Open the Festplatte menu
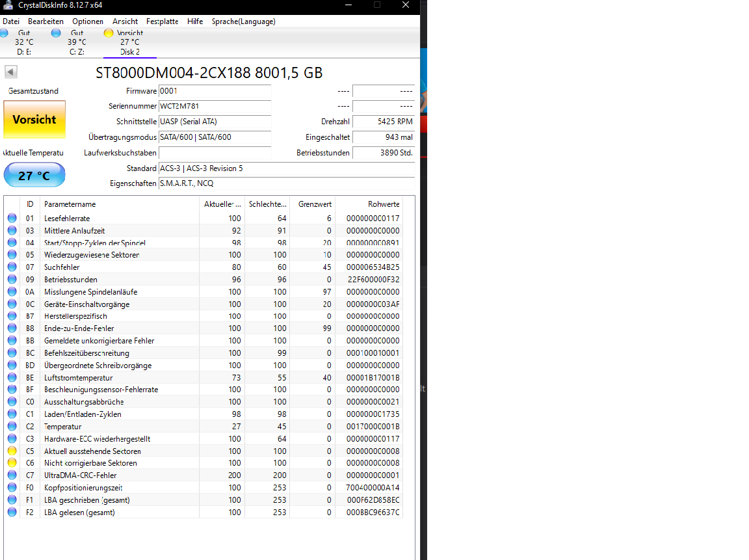The height and width of the screenshot is (560, 749). (163, 21)
